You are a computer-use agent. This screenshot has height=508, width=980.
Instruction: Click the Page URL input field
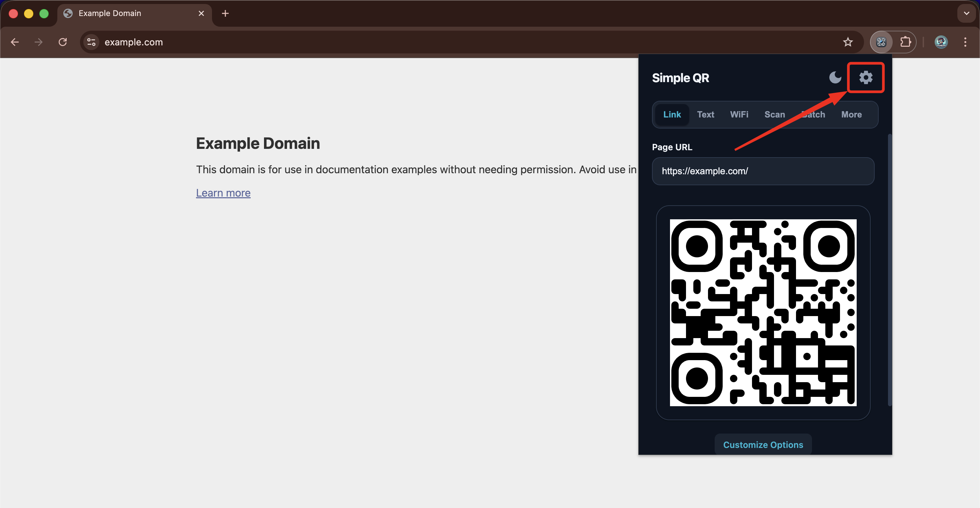(763, 171)
